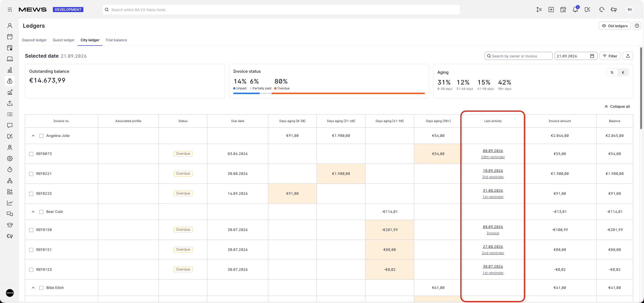Switch Aging display to percent
This screenshot has width=644, height=303.
pos(612,72)
